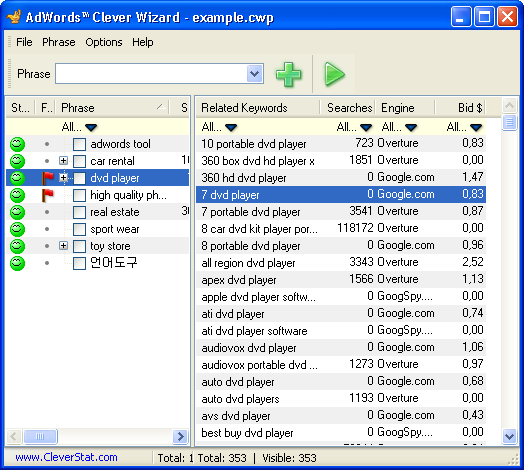The height and width of the screenshot is (470, 524).
Task: Open the File menu
Action: [24, 42]
